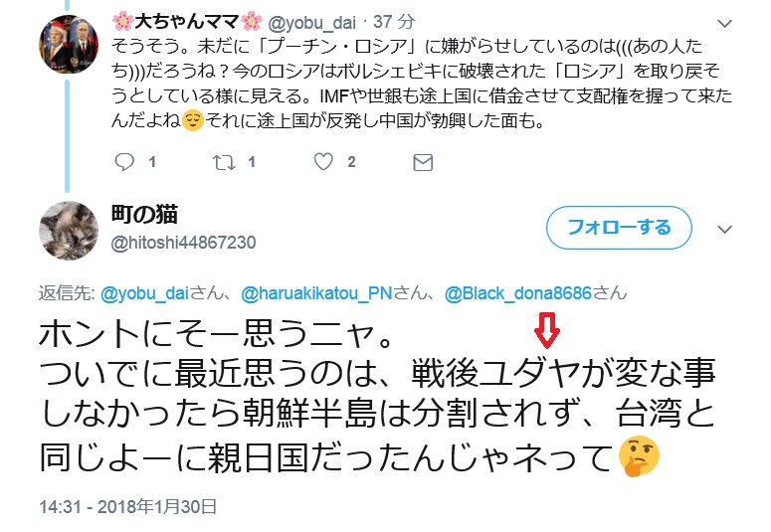Expand options chevron on 大ちゃんママ tweet
This screenshot has width=771, height=532.
[725, 23]
